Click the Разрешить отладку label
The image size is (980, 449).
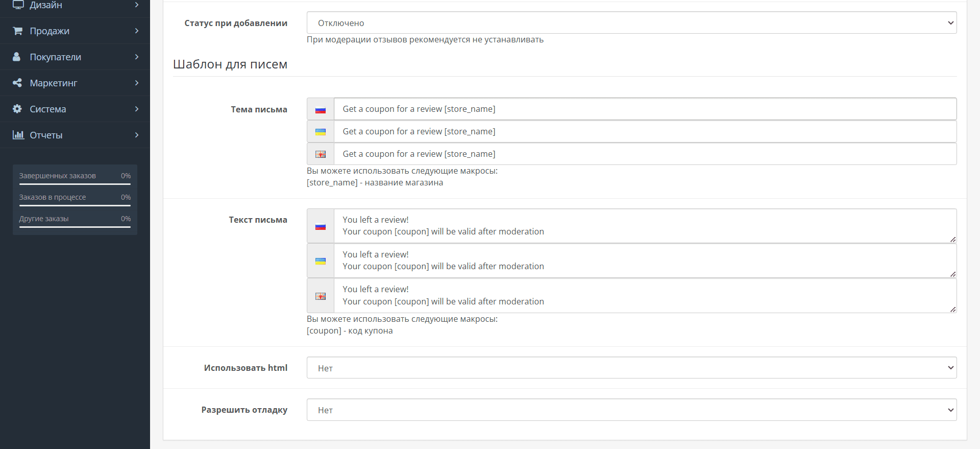244,410
